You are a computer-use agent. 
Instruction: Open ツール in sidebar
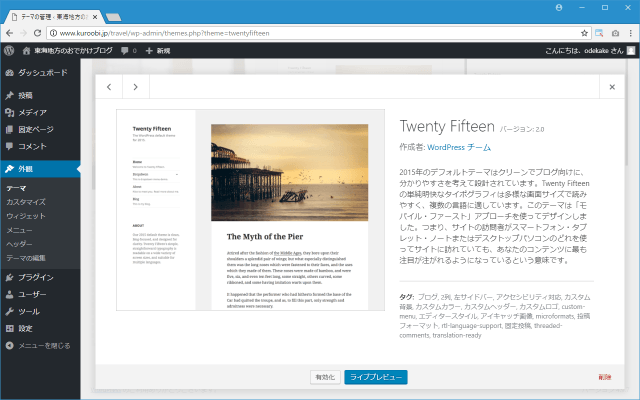[40, 311]
